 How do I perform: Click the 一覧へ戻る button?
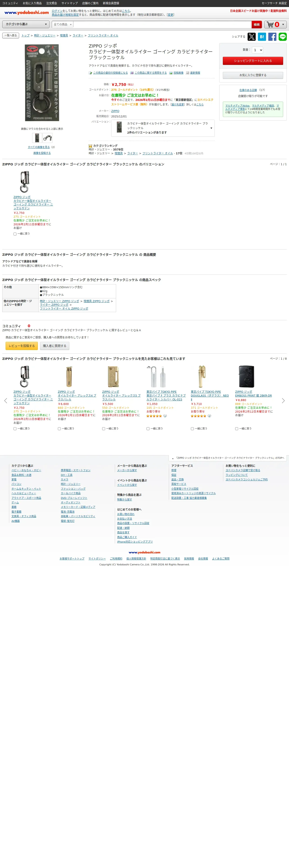pos(11,35)
